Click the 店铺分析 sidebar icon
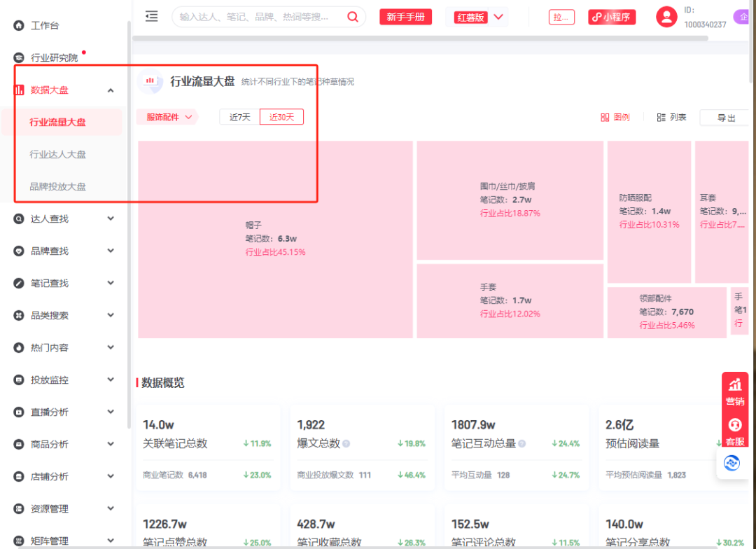756x549 pixels. [x=18, y=477]
